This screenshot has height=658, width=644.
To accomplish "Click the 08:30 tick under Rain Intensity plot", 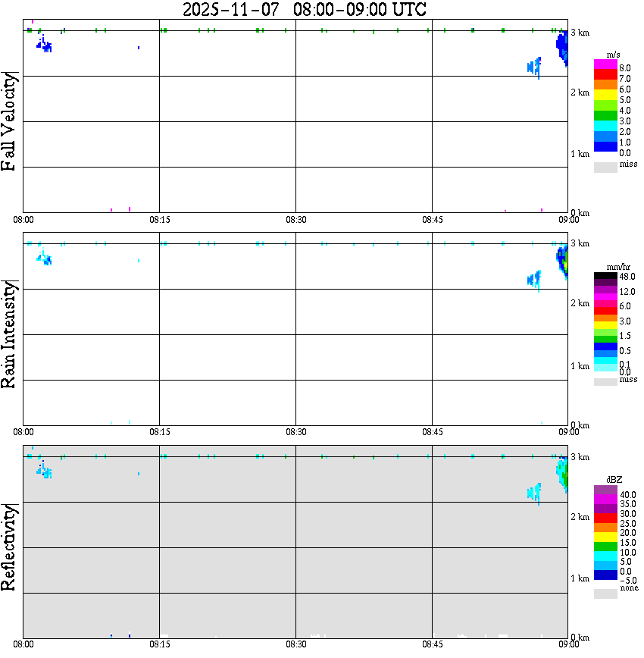I will tap(296, 432).
